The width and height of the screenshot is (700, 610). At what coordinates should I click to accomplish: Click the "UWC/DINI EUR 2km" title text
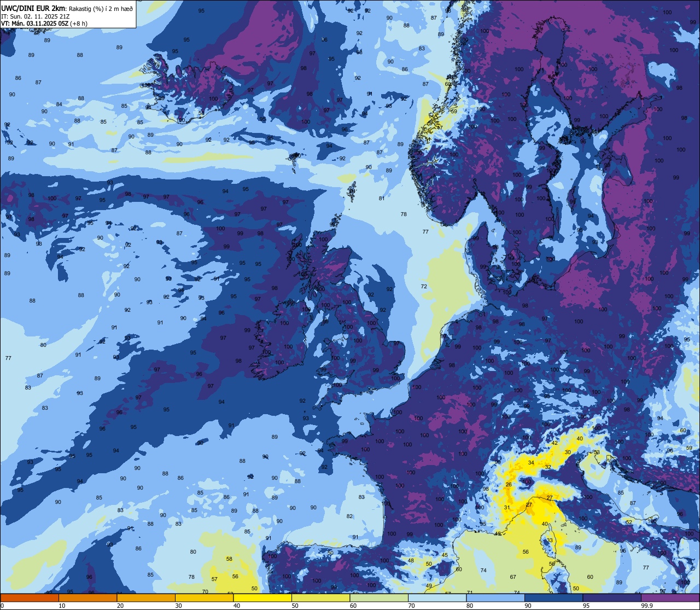tap(33, 8)
